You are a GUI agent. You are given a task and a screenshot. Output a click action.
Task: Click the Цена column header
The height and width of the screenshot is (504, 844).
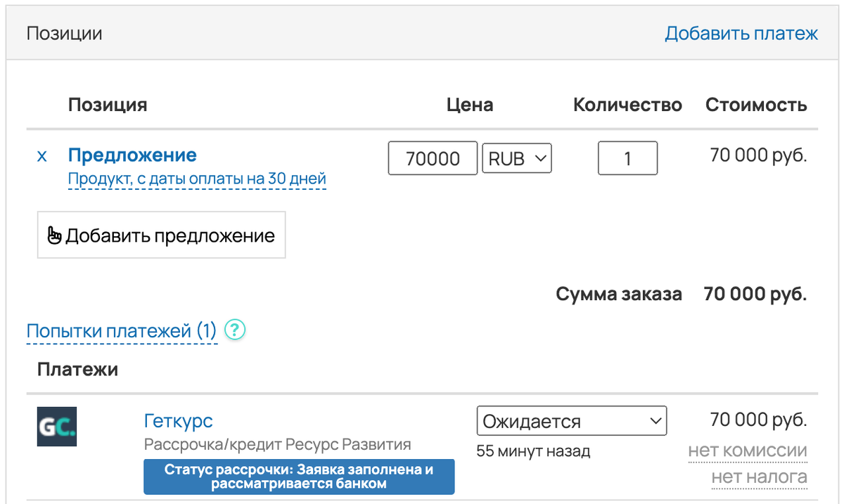point(470,105)
